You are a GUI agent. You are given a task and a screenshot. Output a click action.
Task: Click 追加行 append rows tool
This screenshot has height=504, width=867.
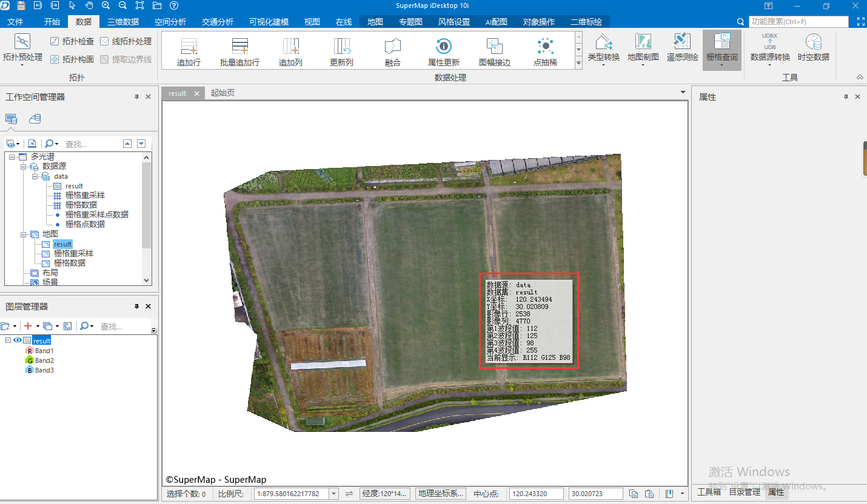point(189,51)
